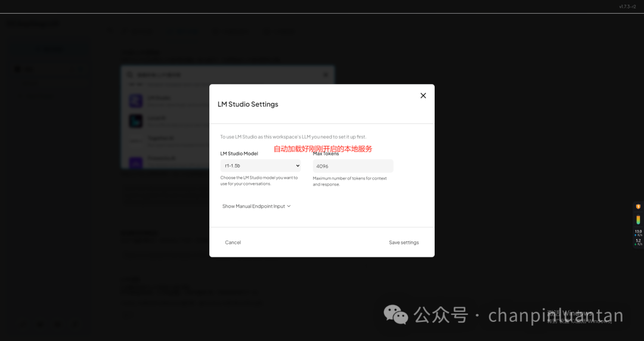Screen dimensions: 644x341
Task: Click the green battery-like indicator icon
Action: tap(638, 220)
